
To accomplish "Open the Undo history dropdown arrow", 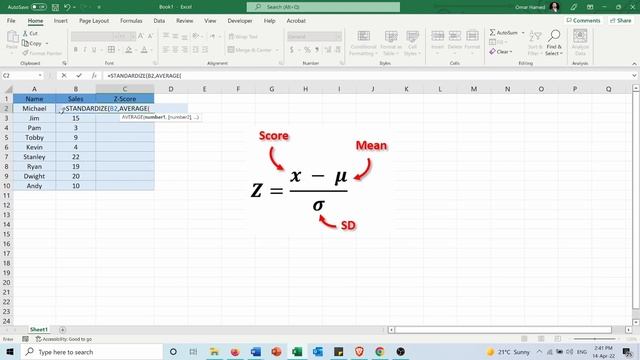I will [x=74, y=7].
